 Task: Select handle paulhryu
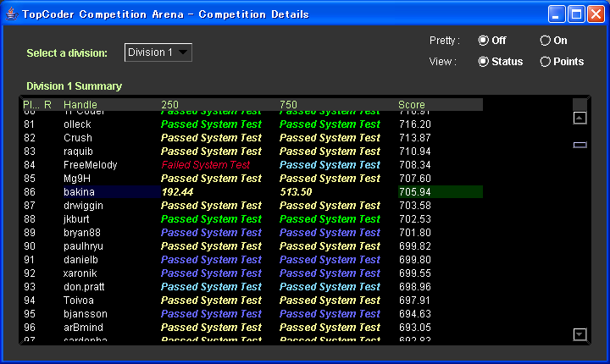point(83,246)
